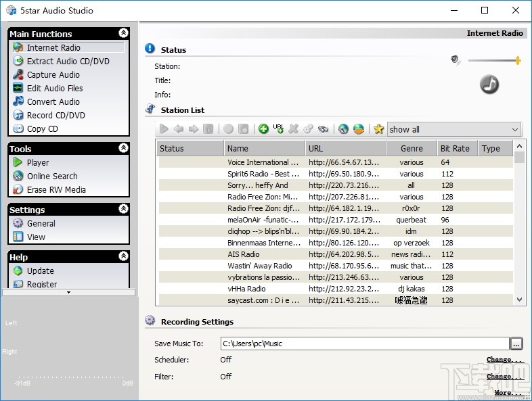Open Online Search in Tools
The image size is (532, 401).
tap(52, 176)
